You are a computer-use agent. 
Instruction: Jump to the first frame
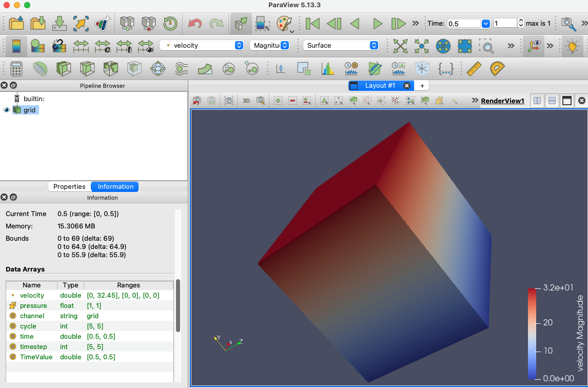312,24
